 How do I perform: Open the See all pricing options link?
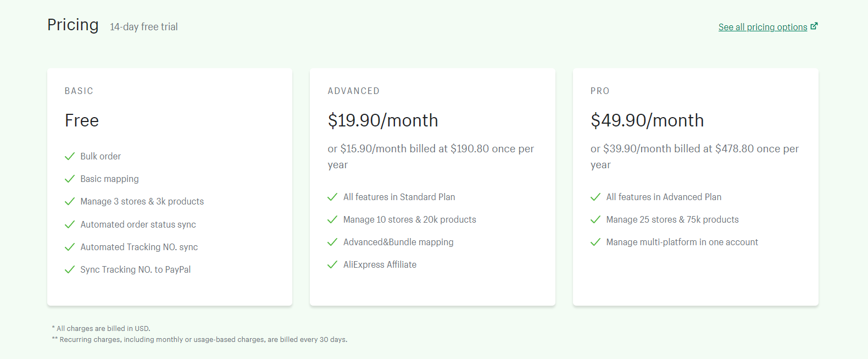(763, 27)
